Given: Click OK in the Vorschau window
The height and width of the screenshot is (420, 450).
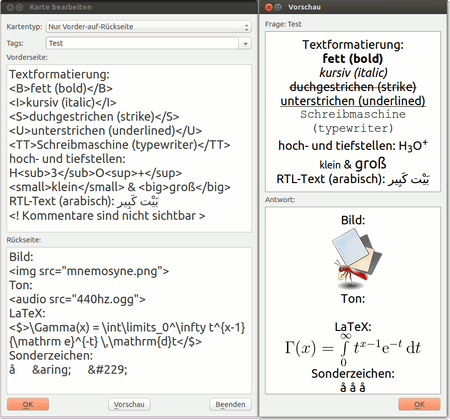Looking at the screenshot, I should tap(419, 404).
